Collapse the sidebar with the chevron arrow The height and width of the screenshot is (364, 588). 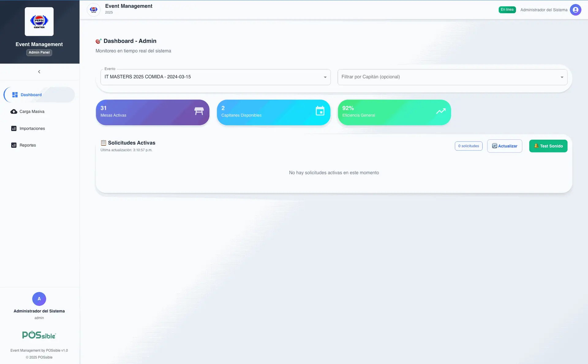click(39, 72)
